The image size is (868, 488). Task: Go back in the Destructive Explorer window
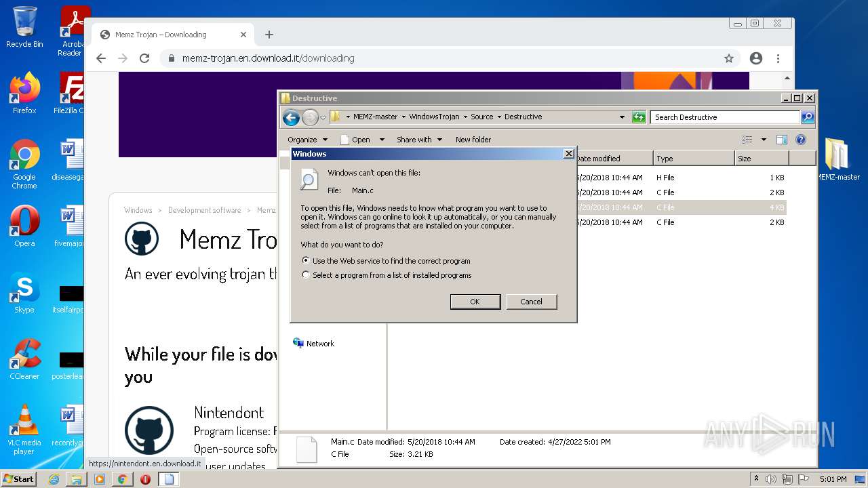(291, 117)
